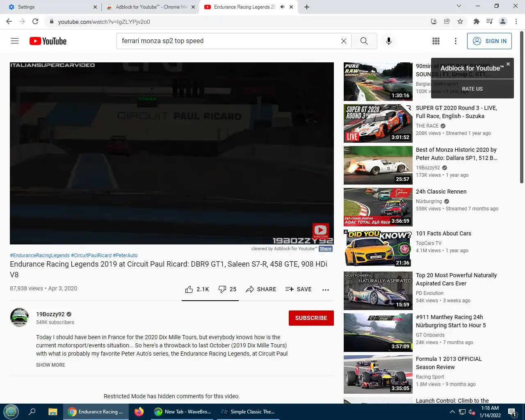This screenshot has height=420, width=525.
Task: Open File Explorer from taskbar
Action: [x=52, y=412]
